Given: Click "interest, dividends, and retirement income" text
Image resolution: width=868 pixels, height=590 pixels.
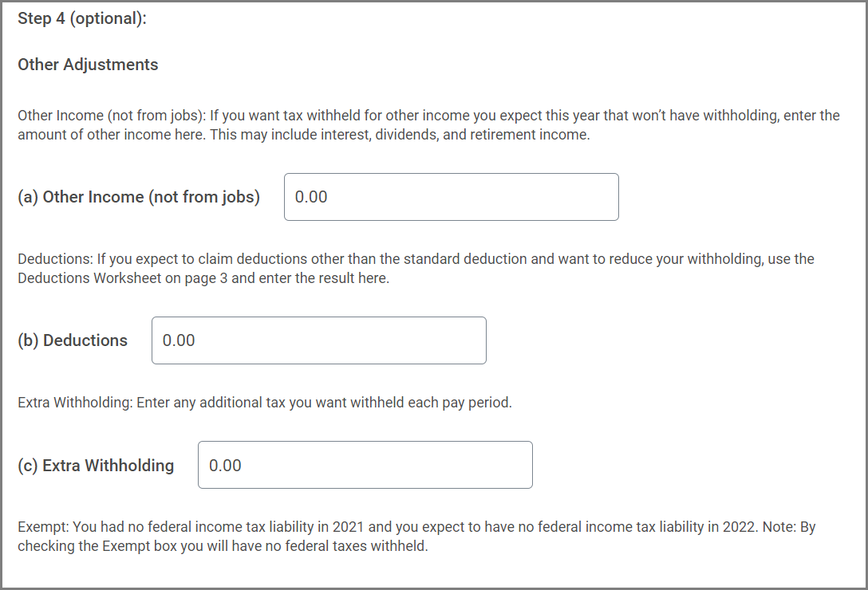Looking at the screenshot, I should 464,135.
